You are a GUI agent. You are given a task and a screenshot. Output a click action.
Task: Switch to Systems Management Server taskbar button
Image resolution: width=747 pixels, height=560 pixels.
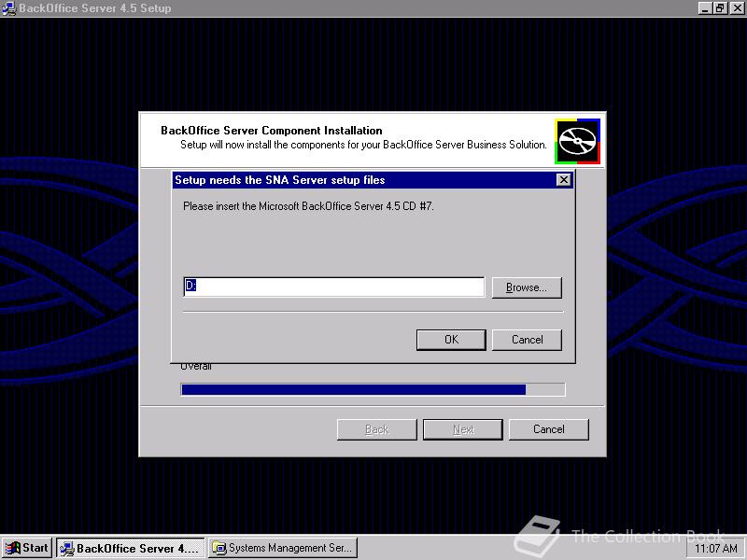click(283, 548)
